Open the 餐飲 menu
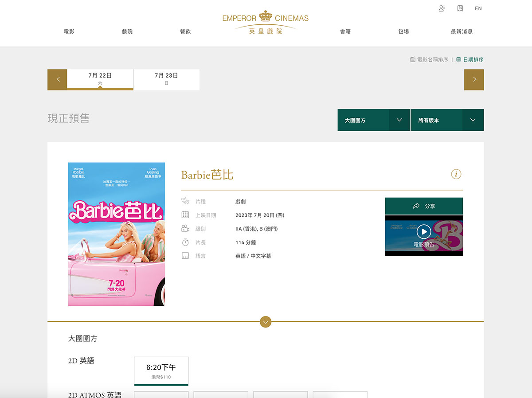Screen dimensions: 532x398 pyautogui.click(x=185, y=31)
